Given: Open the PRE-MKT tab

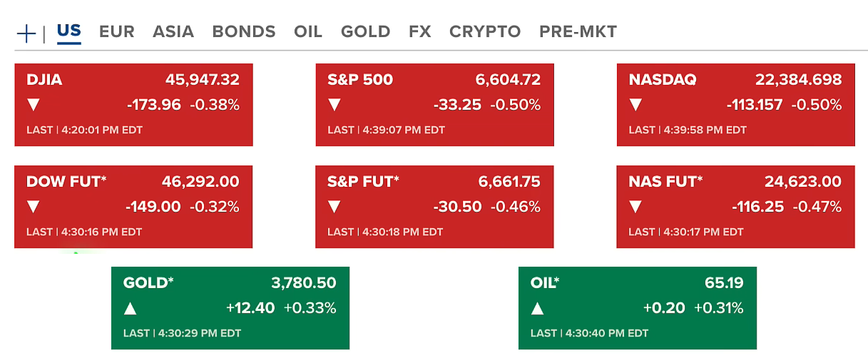Looking at the screenshot, I should (578, 32).
